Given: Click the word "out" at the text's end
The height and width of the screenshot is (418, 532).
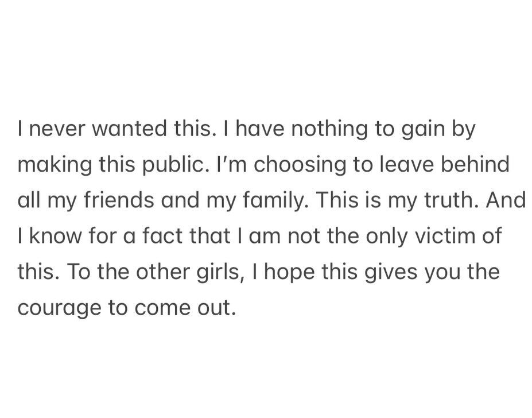Looking at the screenshot, I should pos(217,308).
